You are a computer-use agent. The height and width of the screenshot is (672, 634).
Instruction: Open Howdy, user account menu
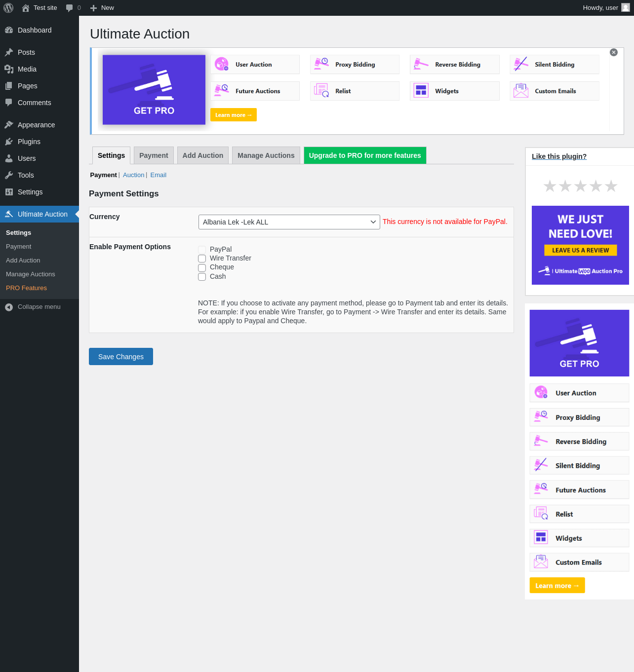606,8
